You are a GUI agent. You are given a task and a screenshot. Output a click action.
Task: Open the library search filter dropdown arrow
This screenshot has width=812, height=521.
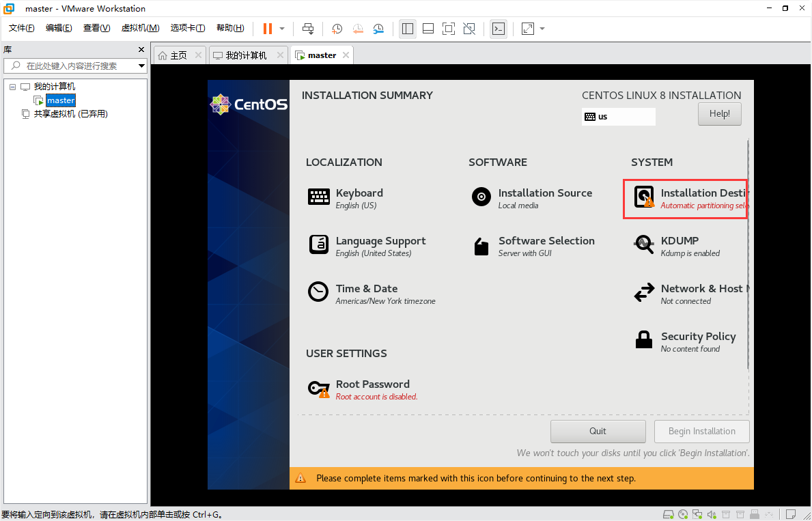(x=141, y=66)
